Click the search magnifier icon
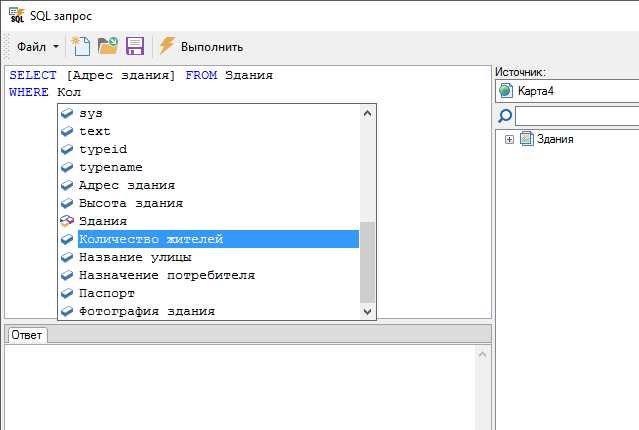 click(505, 116)
